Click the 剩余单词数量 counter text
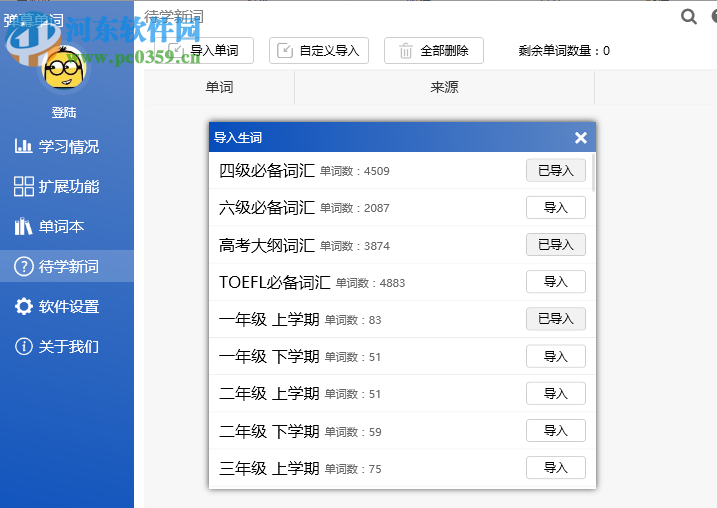The image size is (717, 508). point(564,51)
